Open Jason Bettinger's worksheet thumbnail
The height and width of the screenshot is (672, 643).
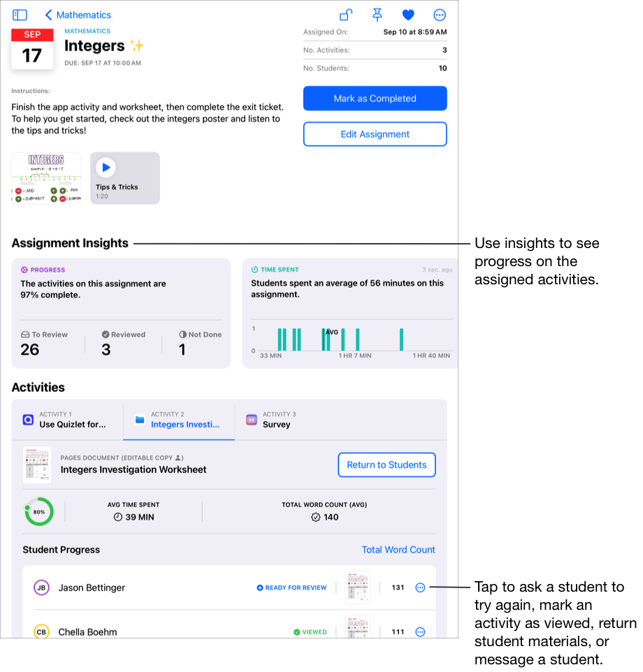pos(358,587)
